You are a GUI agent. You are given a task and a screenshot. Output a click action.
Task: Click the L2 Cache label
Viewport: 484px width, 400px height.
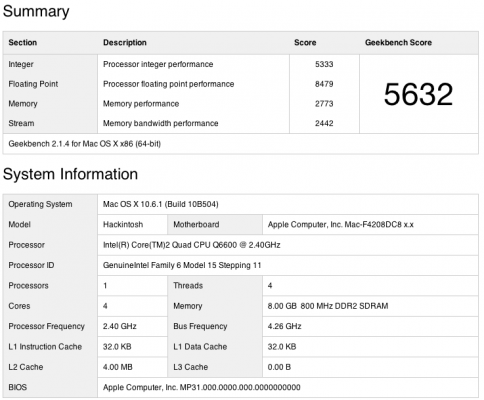26,367
